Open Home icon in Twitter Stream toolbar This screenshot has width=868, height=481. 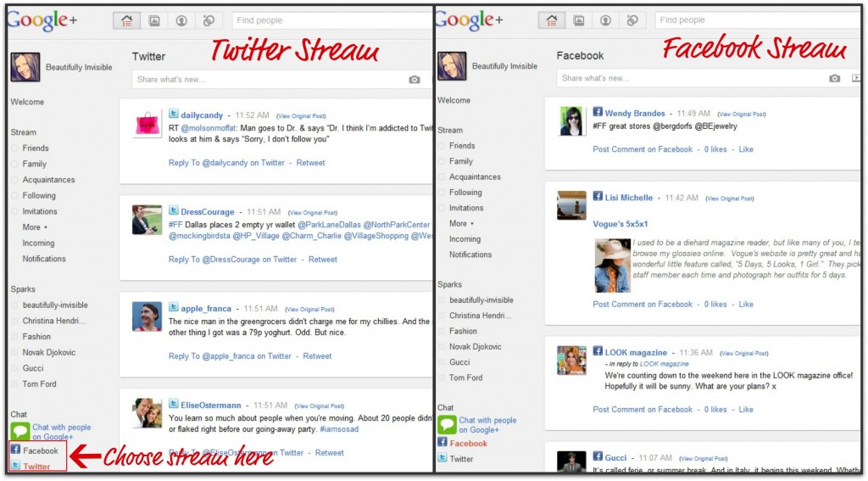(127, 21)
